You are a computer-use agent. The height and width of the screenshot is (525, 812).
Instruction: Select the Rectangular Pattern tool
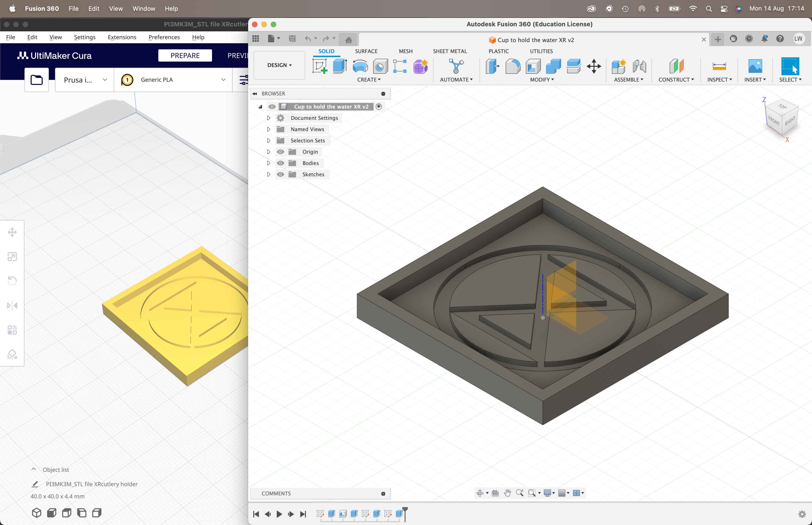point(400,66)
